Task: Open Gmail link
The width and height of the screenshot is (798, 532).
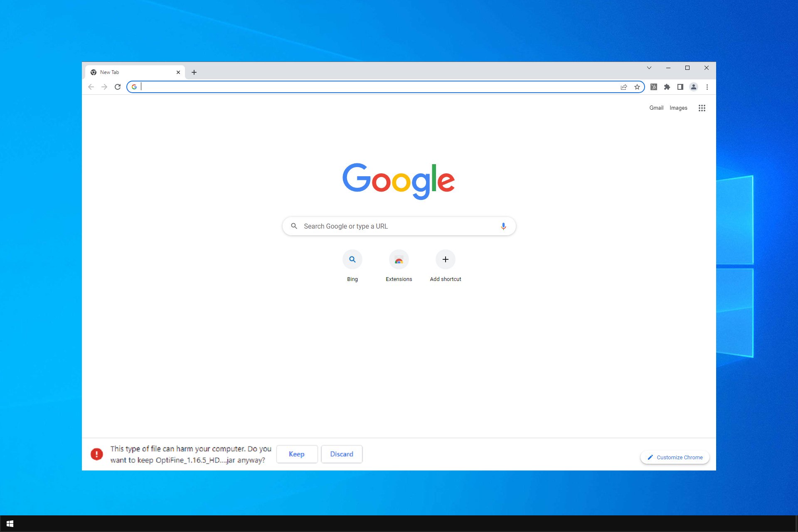Action: pos(656,108)
